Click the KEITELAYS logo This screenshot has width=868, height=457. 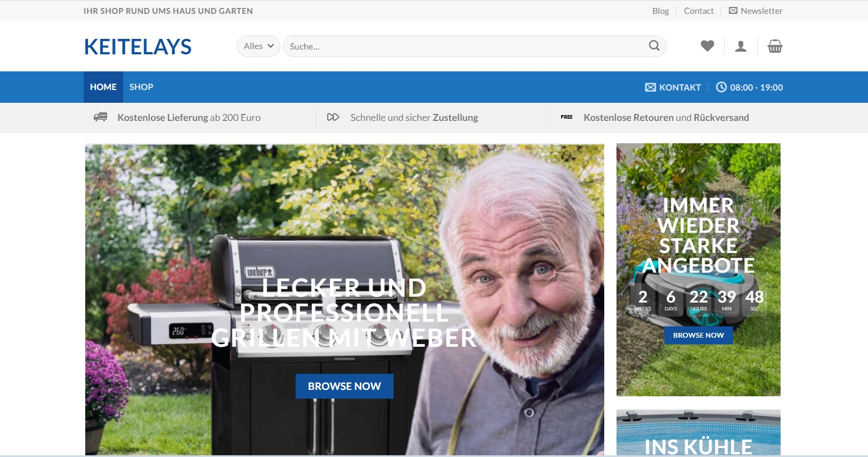(x=137, y=47)
